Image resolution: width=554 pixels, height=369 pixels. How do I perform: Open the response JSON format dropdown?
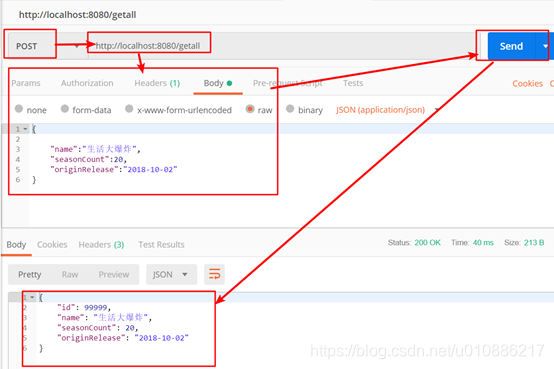pyautogui.click(x=171, y=275)
